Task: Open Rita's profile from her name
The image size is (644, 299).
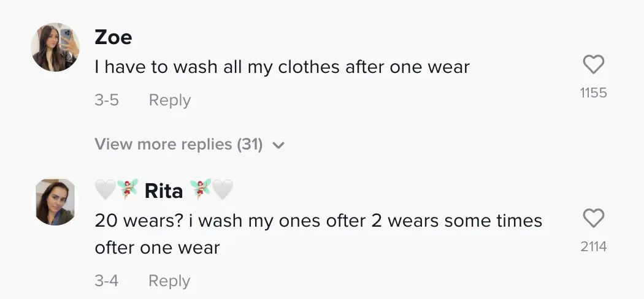Action: point(163,191)
